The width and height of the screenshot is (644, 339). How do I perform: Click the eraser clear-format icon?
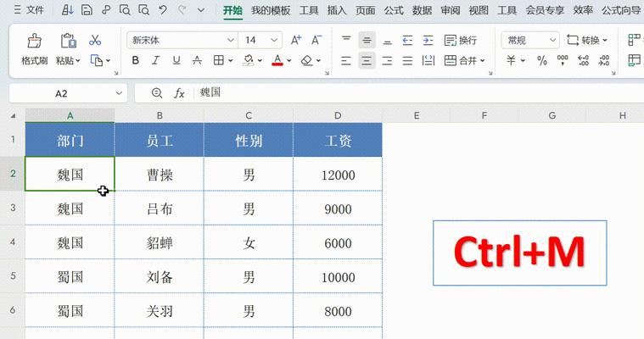307,61
